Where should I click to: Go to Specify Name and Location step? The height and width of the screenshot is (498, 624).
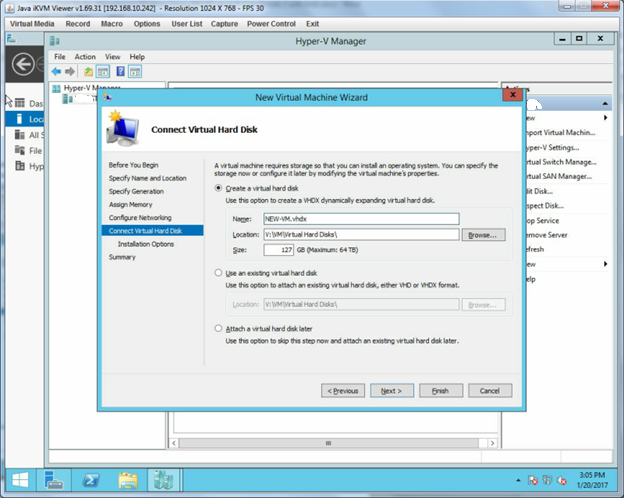pyautogui.click(x=148, y=178)
